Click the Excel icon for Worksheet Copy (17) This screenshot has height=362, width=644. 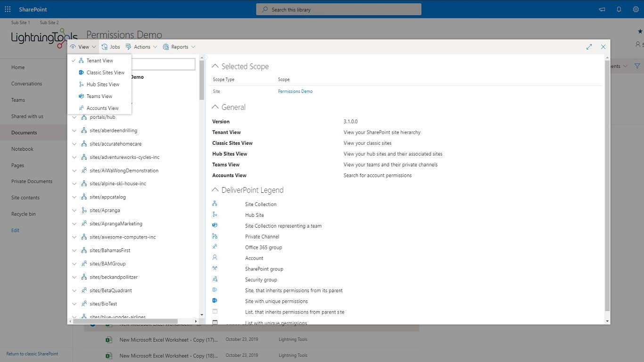click(108, 339)
